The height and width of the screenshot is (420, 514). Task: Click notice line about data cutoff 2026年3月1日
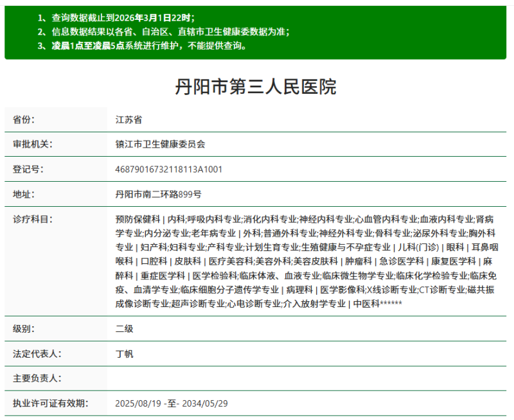[116, 19]
